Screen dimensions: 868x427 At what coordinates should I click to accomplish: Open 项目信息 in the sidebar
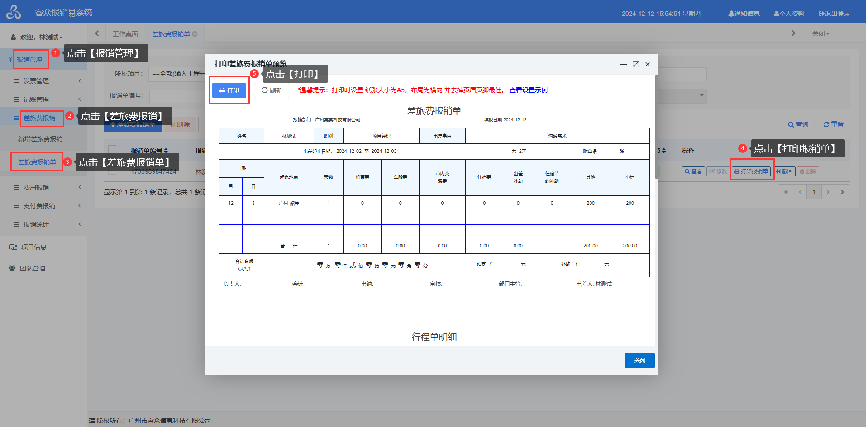point(33,247)
